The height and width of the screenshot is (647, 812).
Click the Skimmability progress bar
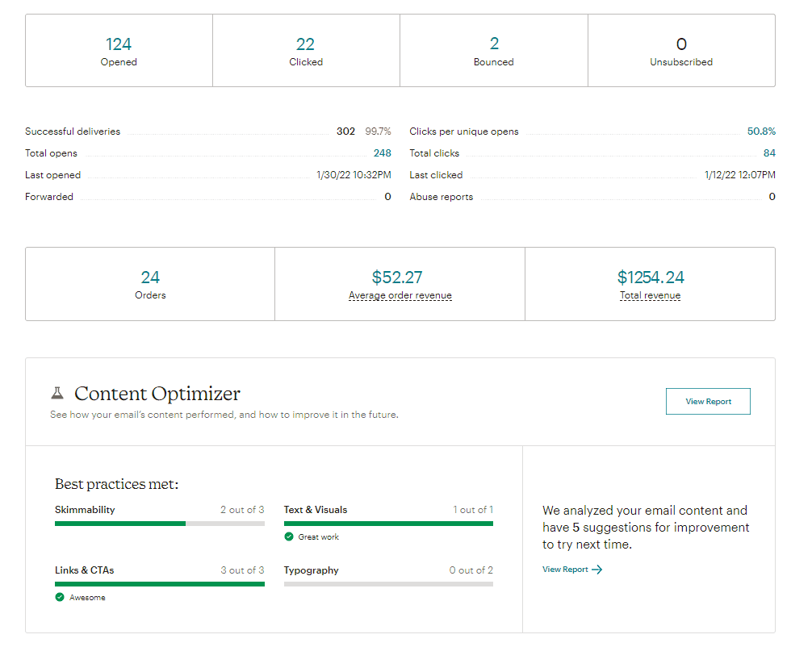tap(159, 523)
